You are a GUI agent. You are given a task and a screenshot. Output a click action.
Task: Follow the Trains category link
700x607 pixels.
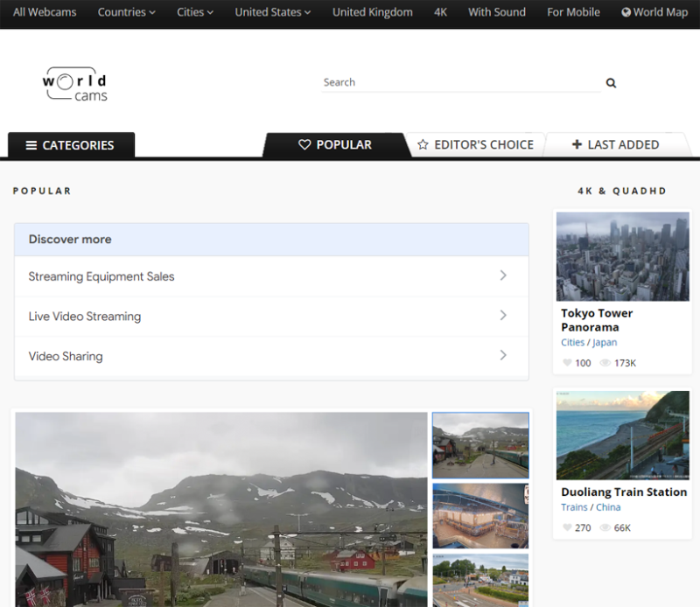(574, 507)
